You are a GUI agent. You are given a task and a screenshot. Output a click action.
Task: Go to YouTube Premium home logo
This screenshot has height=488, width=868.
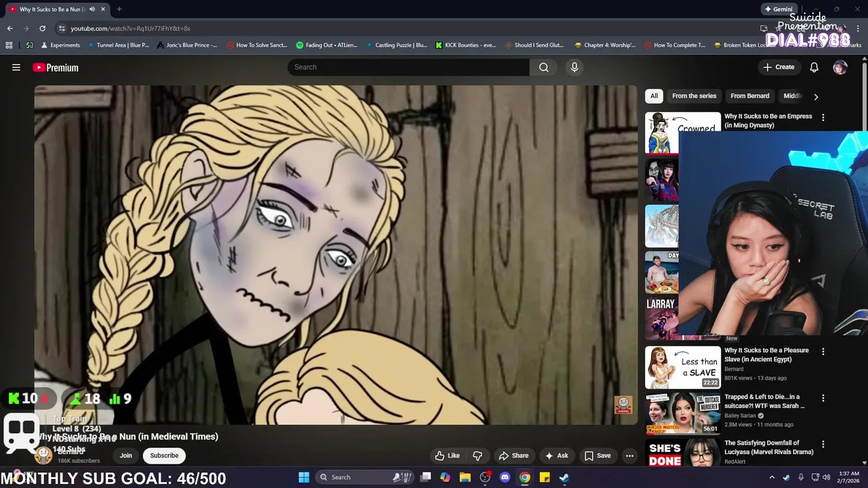tap(56, 67)
